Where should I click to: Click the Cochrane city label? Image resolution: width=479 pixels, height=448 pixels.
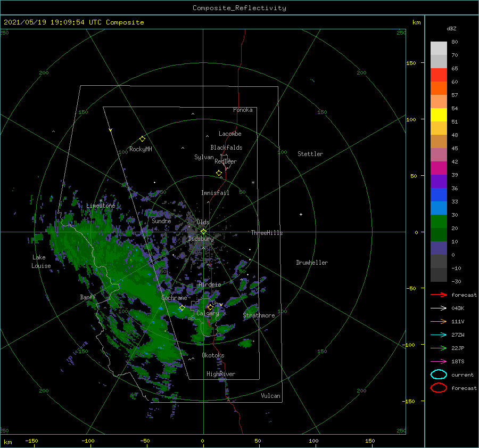pyautogui.click(x=174, y=298)
